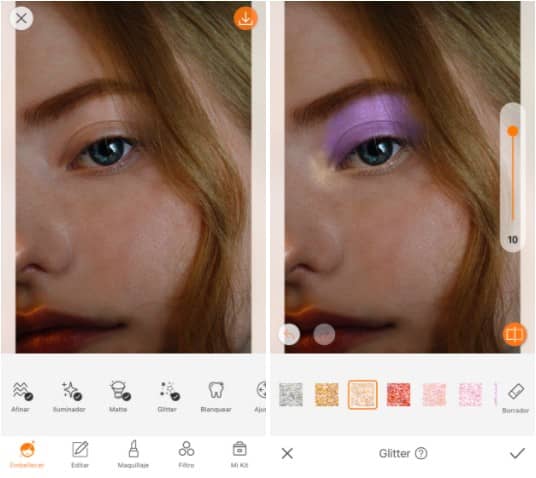Select the Blanquear teeth tool

(x=216, y=397)
